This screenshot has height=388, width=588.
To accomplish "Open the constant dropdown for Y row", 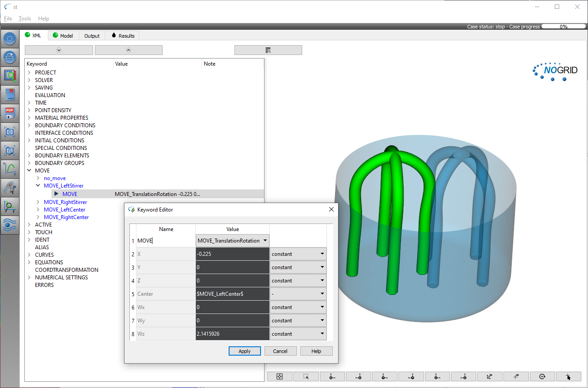I will [298, 267].
